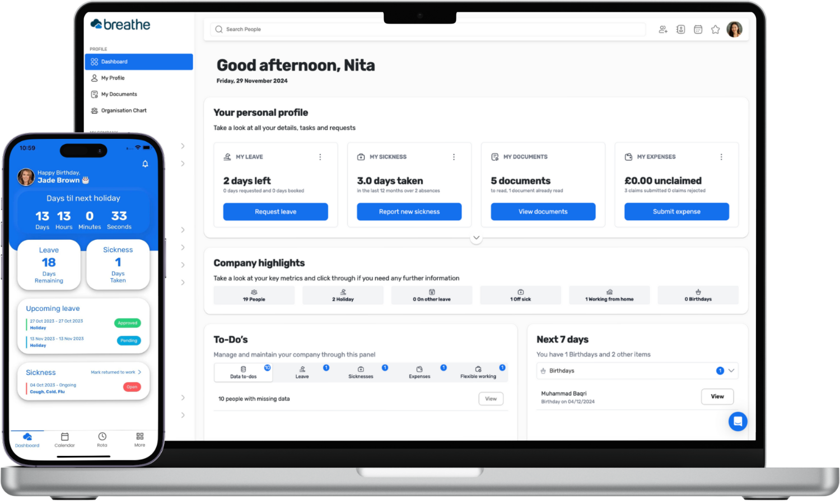
Task: Open Rota tab in phone navigation
Action: (x=102, y=440)
